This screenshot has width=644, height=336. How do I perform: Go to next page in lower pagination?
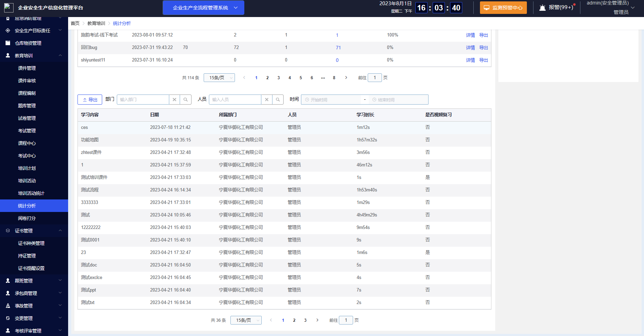317,320
